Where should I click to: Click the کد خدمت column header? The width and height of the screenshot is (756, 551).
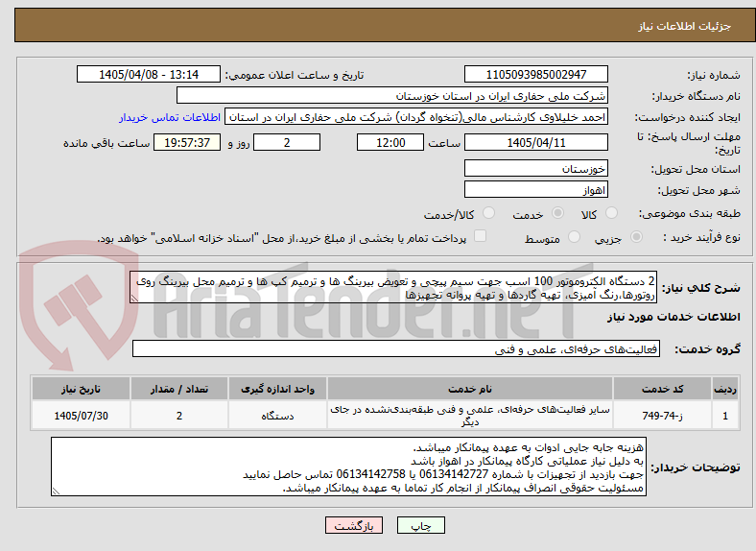pyautogui.click(x=663, y=389)
